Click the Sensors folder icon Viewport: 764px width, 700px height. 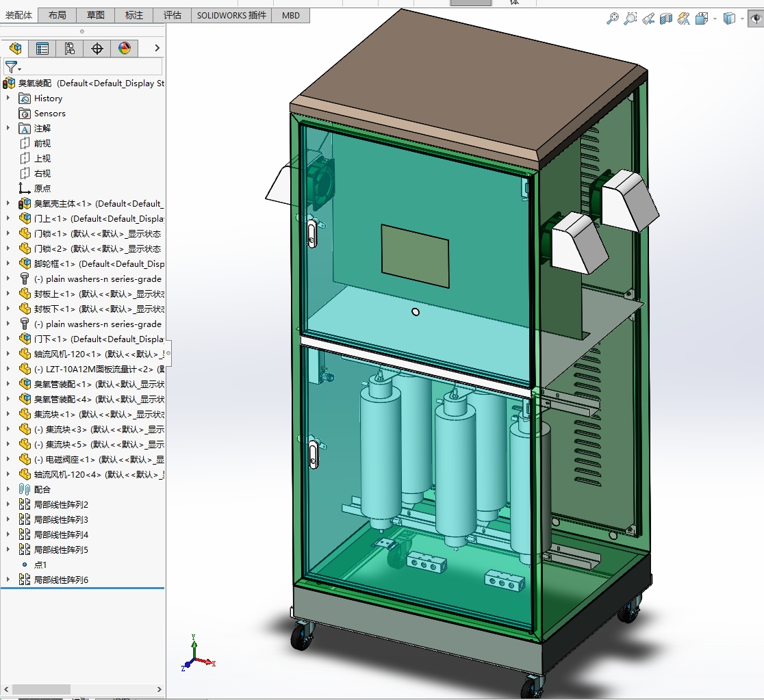pos(25,114)
